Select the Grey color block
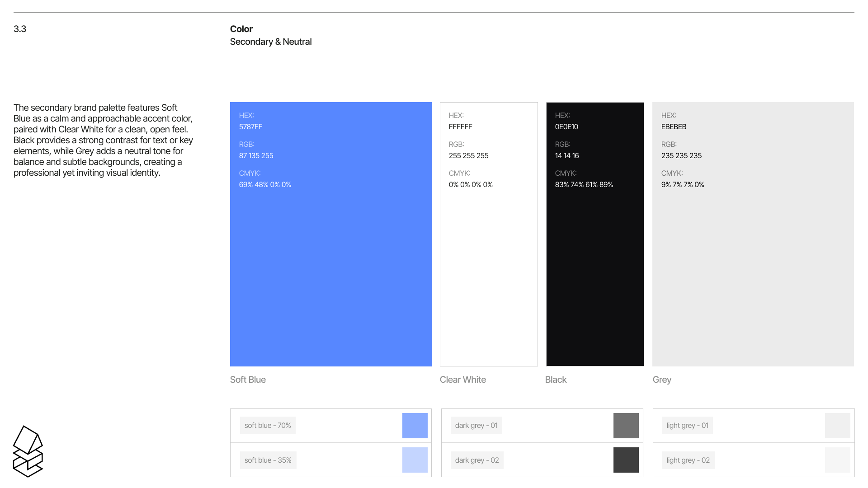The height and width of the screenshot is (488, 868). pos(753,234)
